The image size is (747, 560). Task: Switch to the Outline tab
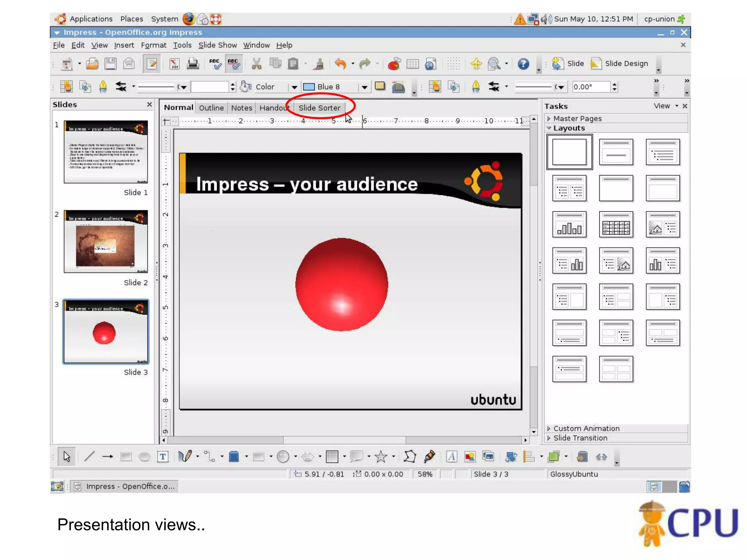coord(211,108)
